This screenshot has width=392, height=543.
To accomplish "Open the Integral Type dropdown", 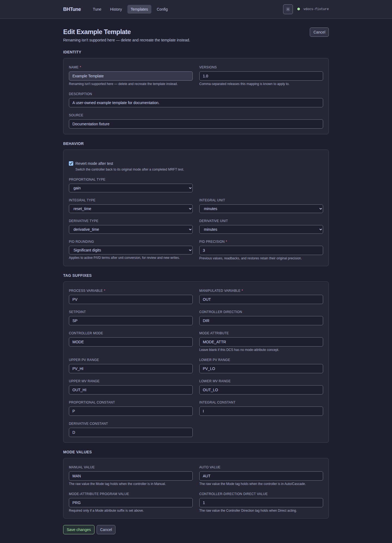I will 131,209.
